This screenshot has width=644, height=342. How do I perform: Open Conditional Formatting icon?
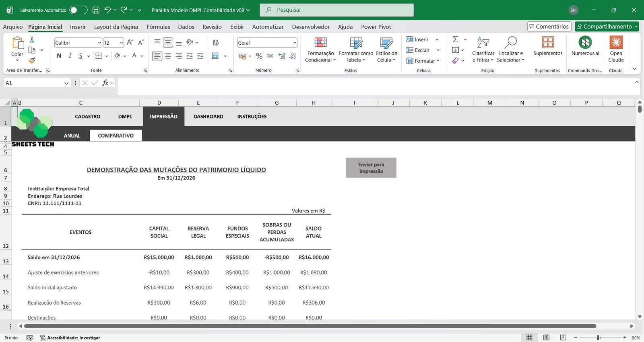320,43
